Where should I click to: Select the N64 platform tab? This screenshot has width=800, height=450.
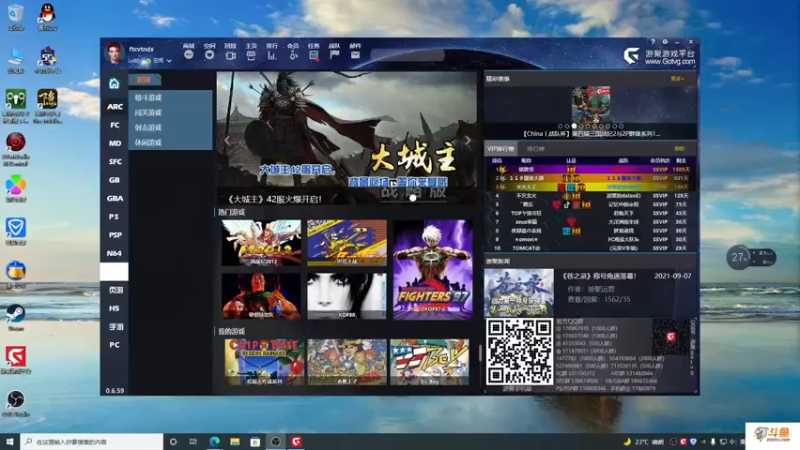pyautogui.click(x=114, y=254)
